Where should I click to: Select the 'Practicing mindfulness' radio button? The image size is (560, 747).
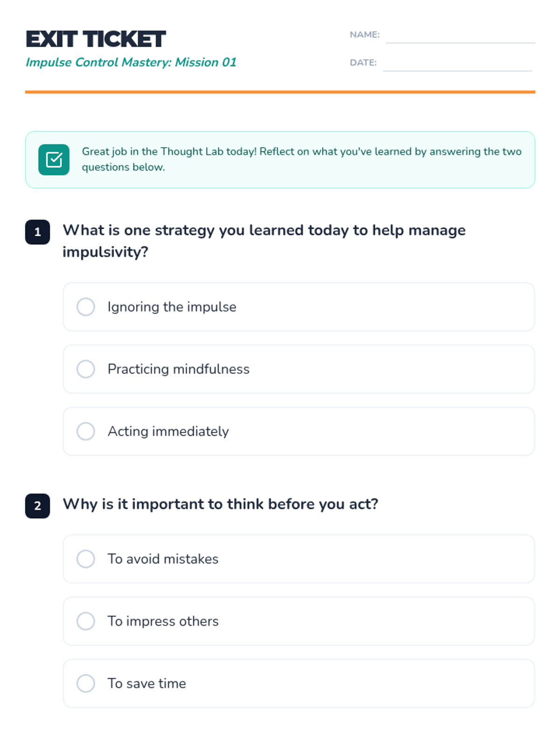pyautogui.click(x=86, y=369)
